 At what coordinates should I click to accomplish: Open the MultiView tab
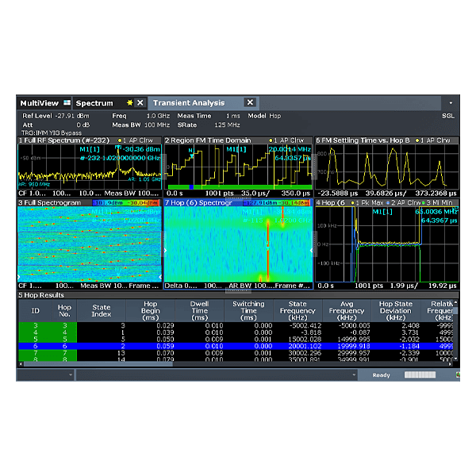click(44, 103)
